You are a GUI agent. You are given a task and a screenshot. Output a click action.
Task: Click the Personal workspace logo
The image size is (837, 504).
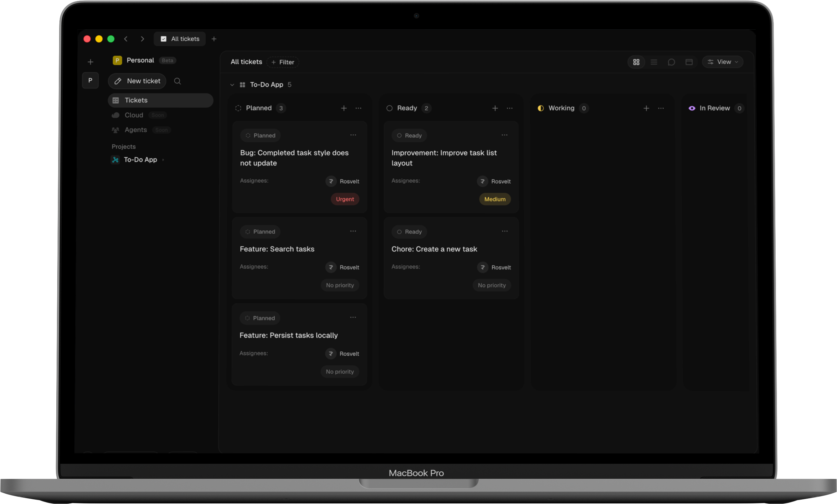117,60
